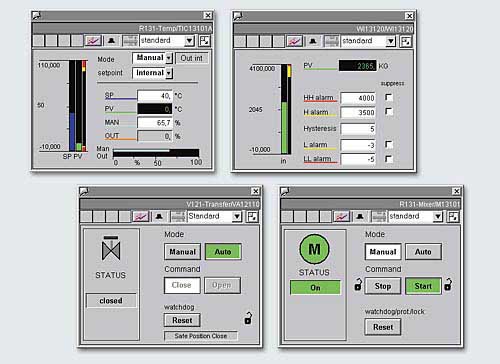
Task: Open trend chart icon in R131-Mixer faceplate
Action: click(341, 216)
